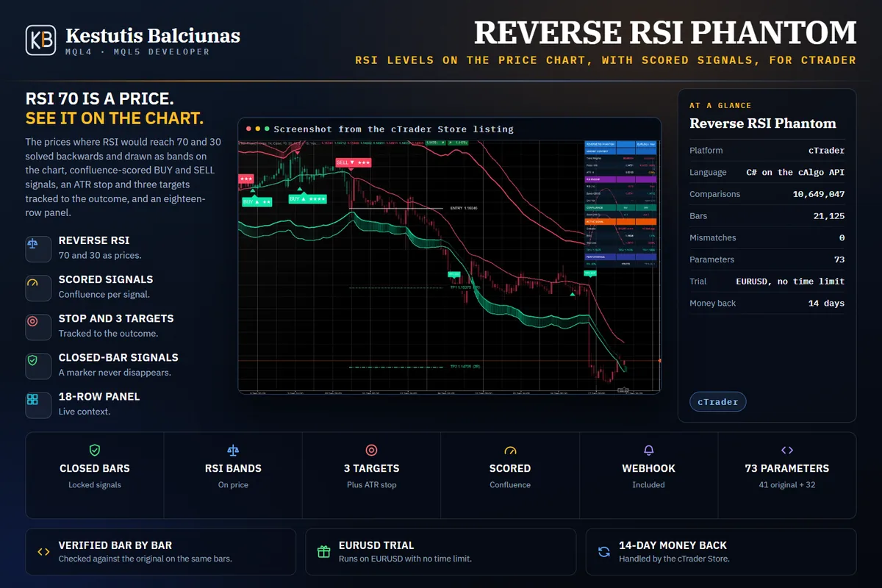Click 'A marker never disappears.' text
Viewport: 882px width, 588px height.
click(x=115, y=373)
